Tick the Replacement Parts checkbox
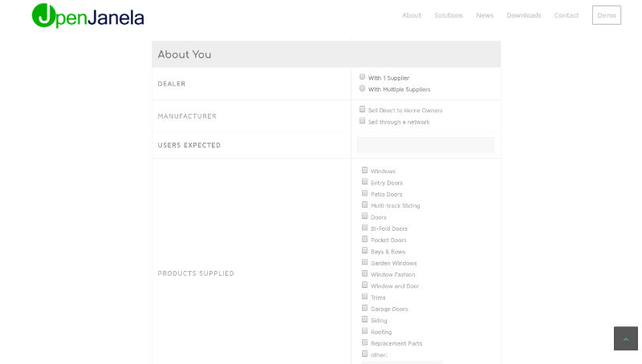 364,342
